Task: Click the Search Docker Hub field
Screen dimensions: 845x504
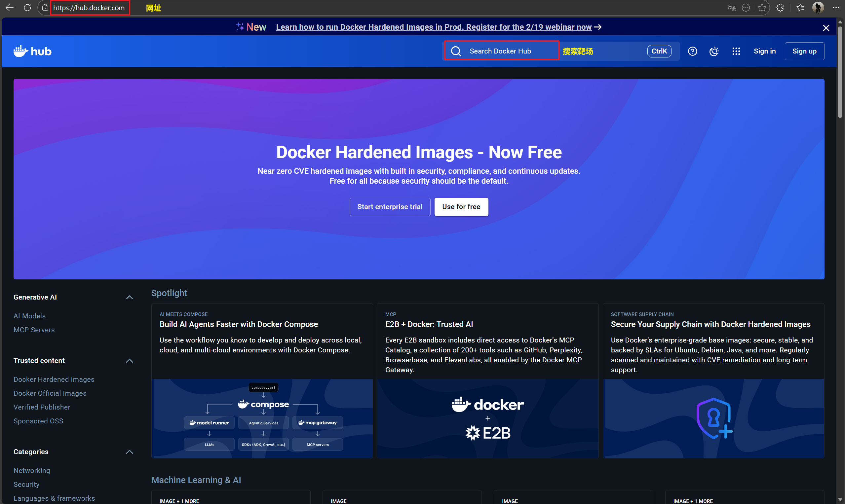Action: (x=500, y=51)
